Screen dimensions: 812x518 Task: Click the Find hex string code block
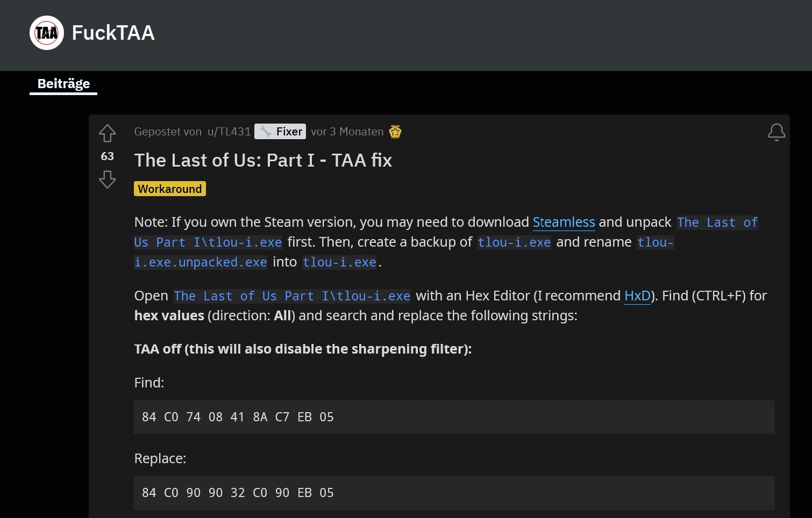(454, 417)
